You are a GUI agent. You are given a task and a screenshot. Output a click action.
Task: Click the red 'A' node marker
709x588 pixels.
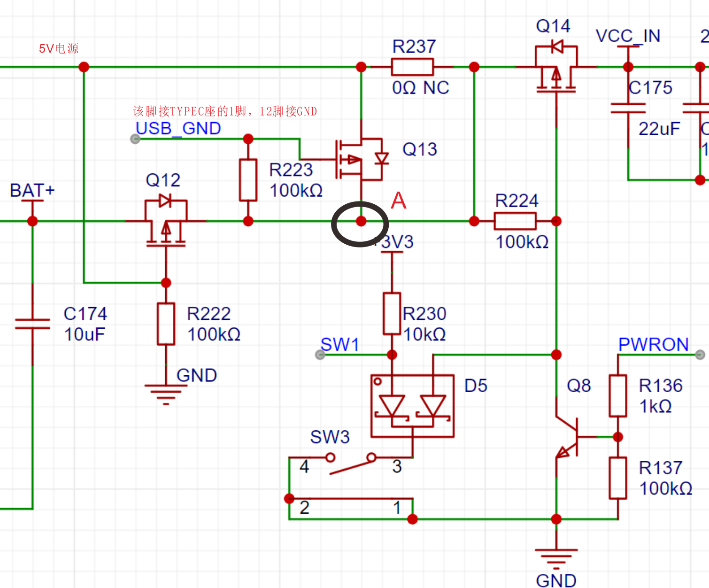(399, 201)
